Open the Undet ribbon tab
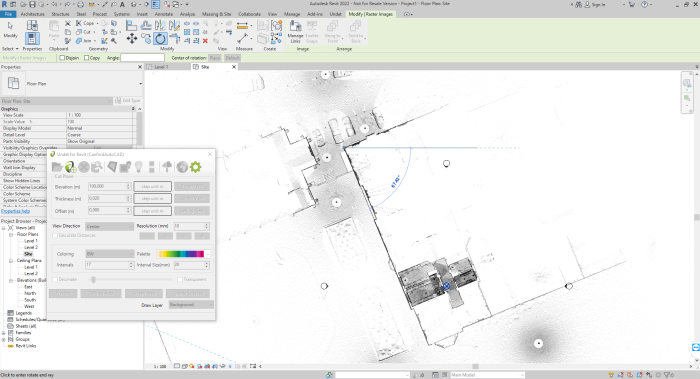The width and height of the screenshot is (700, 379). [336, 14]
